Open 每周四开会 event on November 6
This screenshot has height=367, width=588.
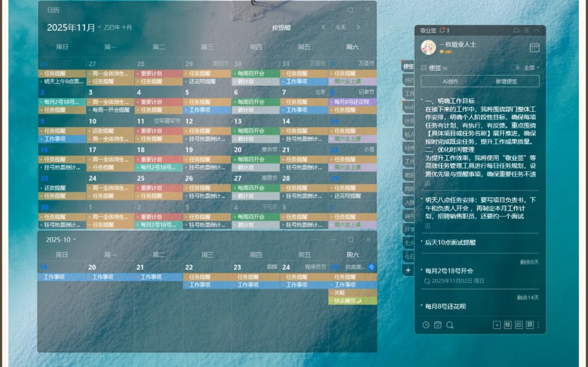click(x=256, y=102)
